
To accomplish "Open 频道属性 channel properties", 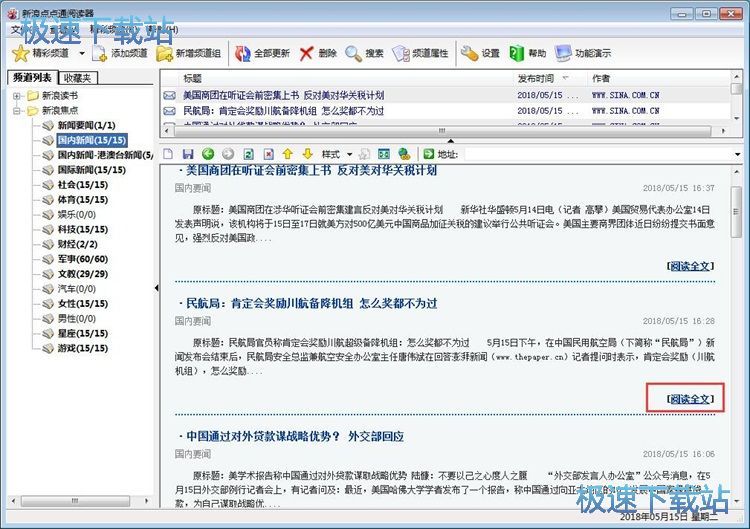I will [x=420, y=53].
